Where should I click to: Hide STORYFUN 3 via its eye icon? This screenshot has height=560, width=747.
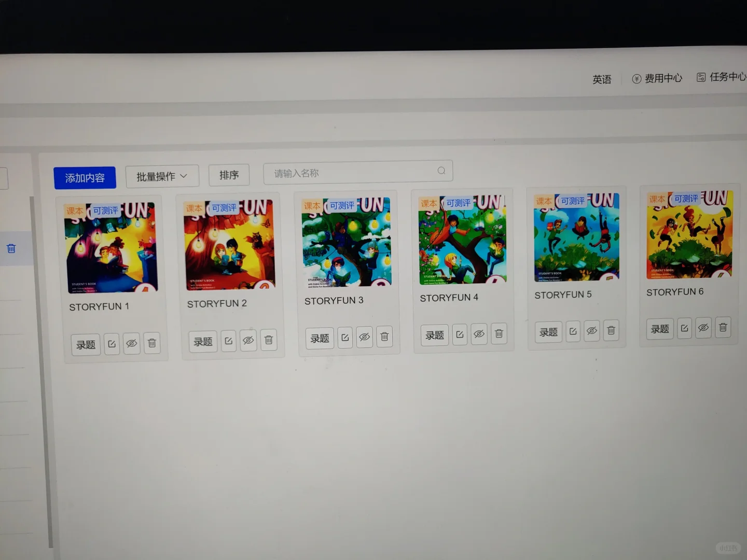coord(365,337)
